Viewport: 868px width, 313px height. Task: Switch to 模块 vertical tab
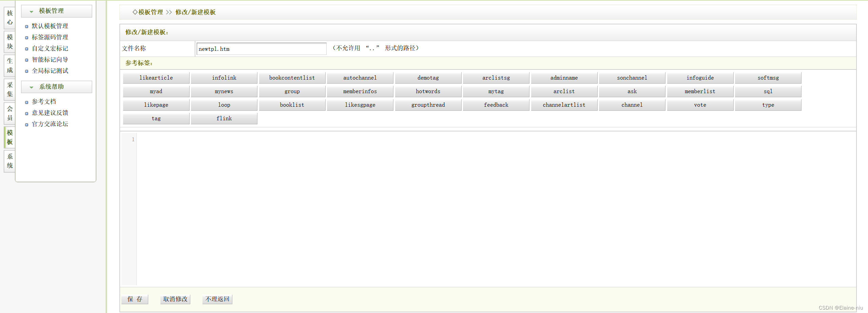coord(10,42)
